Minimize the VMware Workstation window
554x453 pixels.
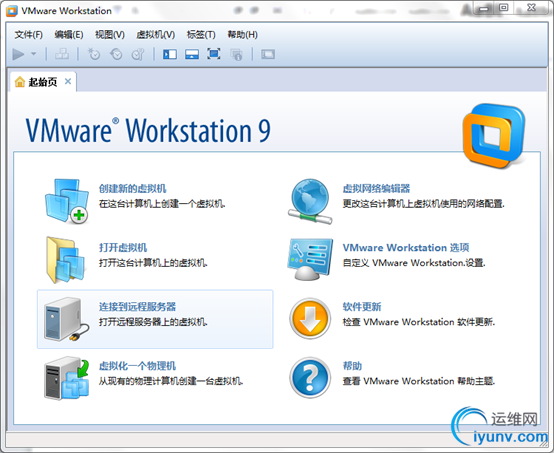coord(484,8)
